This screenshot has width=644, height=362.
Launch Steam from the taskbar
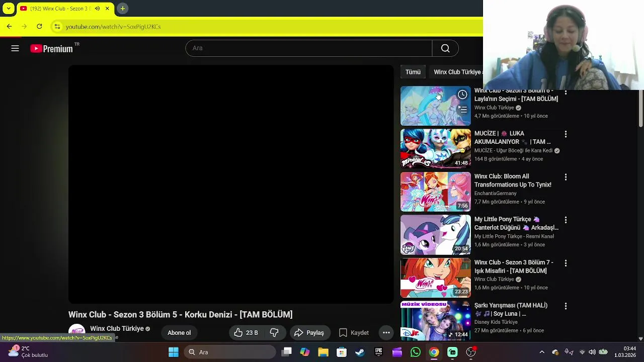(360, 352)
